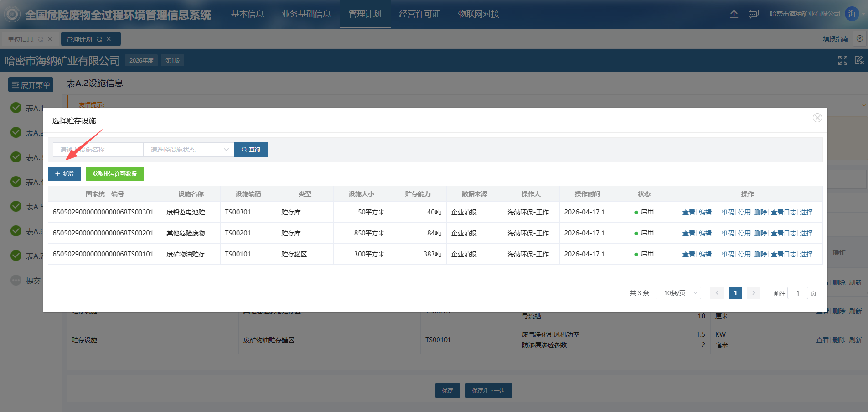Click the upload icon in top header
This screenshot has width=868, height=412.
(734, 14)
